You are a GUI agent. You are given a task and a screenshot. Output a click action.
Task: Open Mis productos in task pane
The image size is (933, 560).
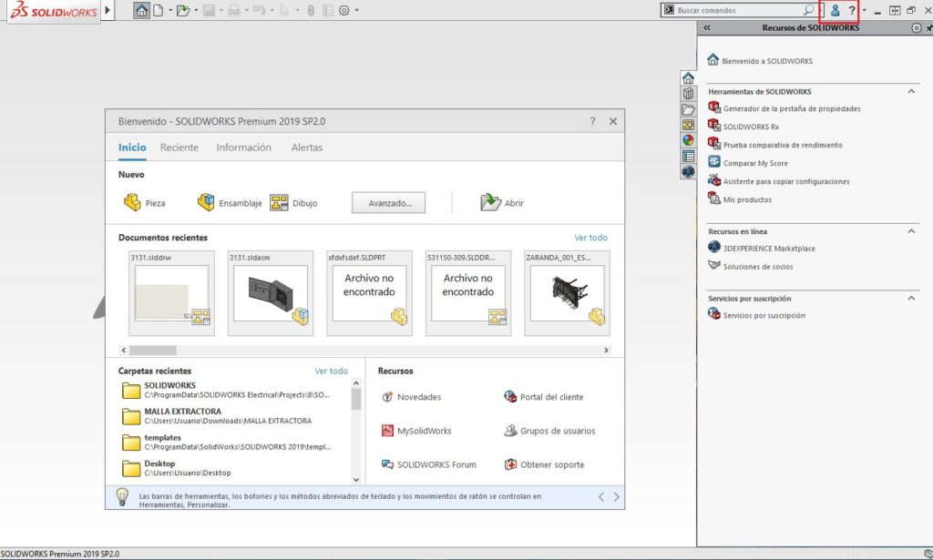[747, 199]
